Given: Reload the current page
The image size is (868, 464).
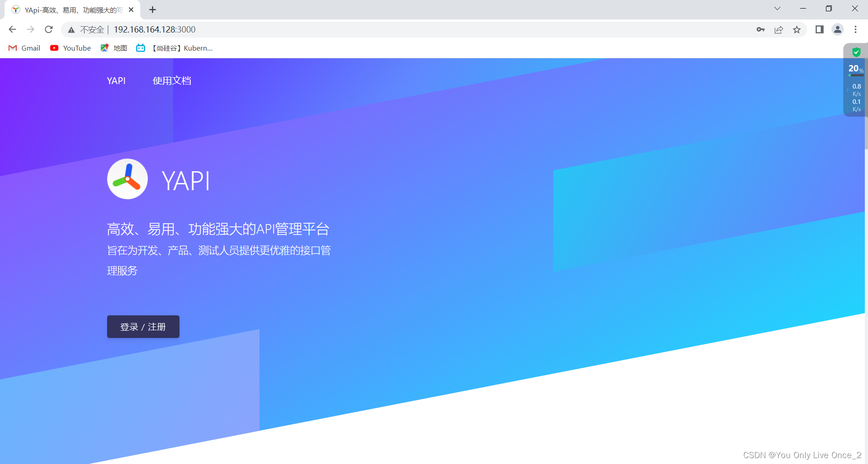Looking at the screenshot, I should pos(49,29).
